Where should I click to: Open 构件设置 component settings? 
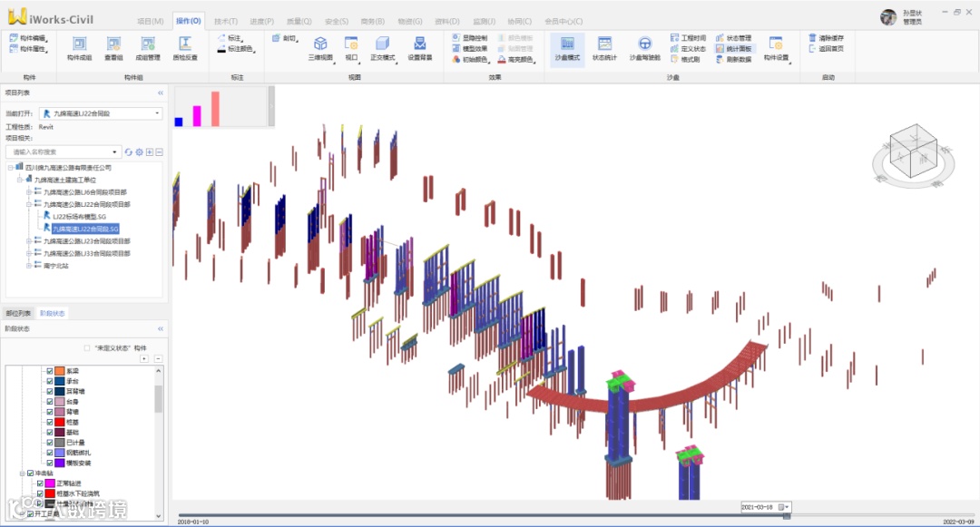776,48
